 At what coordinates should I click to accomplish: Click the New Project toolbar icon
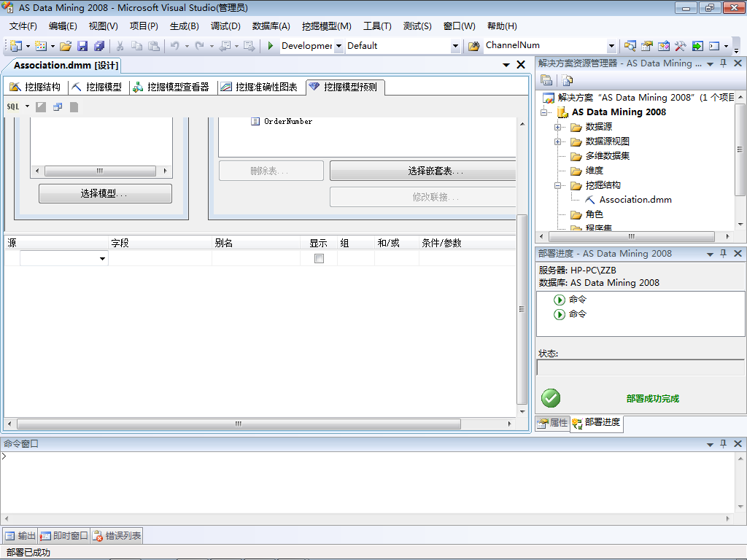pyautogui.click(x=16, y=46)
